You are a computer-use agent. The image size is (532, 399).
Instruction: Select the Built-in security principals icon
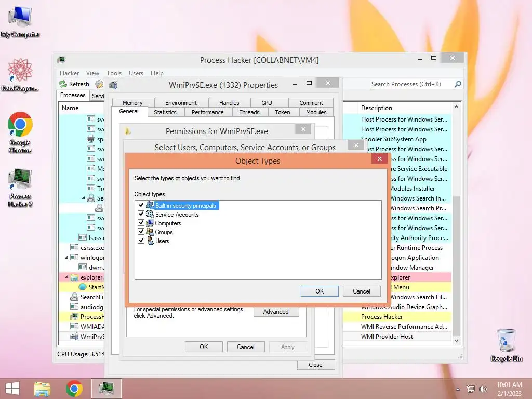(150, 205)
